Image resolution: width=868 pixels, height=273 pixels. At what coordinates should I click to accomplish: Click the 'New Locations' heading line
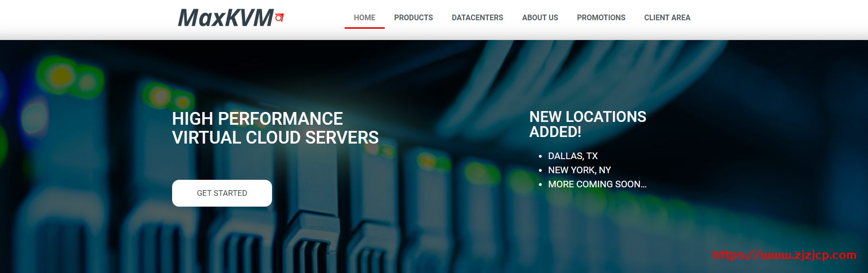click(587, 117)
